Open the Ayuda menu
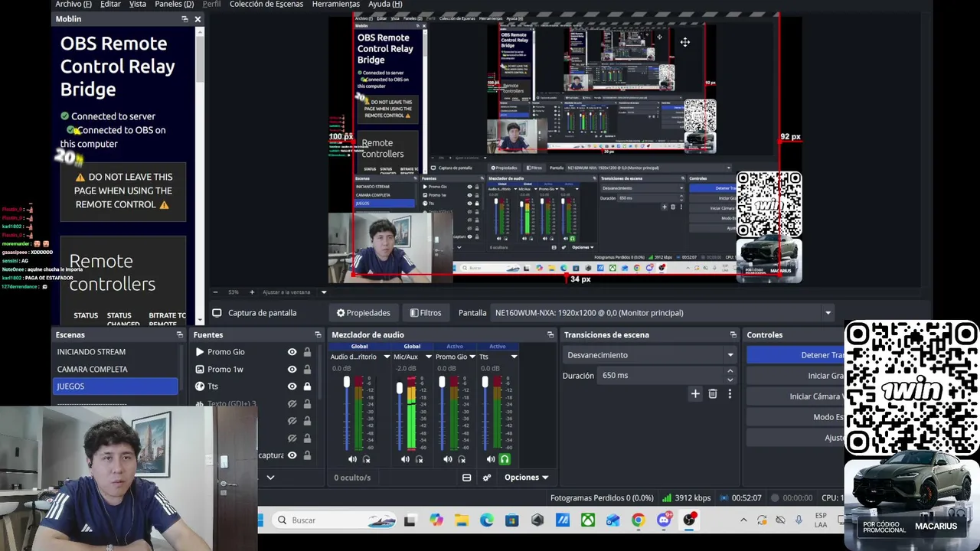 (385, 4)
